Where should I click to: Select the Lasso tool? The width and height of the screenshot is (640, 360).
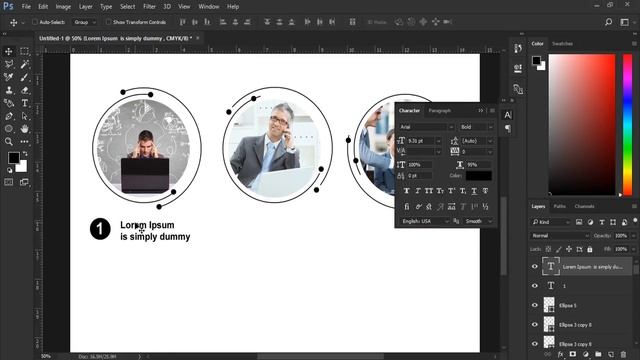[x=9, y=64]
